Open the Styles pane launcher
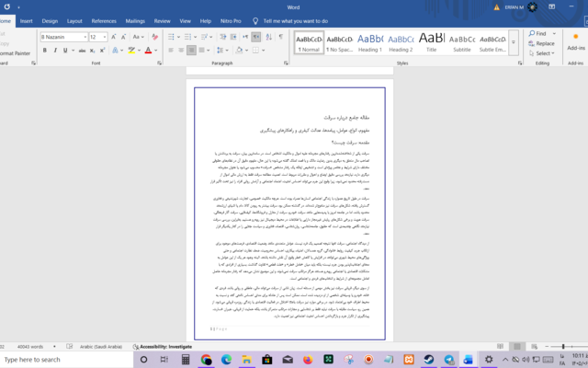The height and width of the screenshot is (368, 588). coord(520,63)
